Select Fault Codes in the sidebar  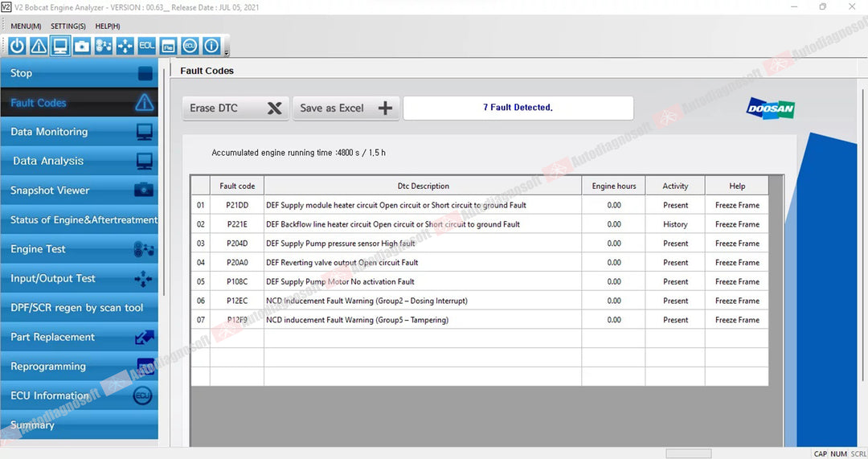(x=79, y=102)
